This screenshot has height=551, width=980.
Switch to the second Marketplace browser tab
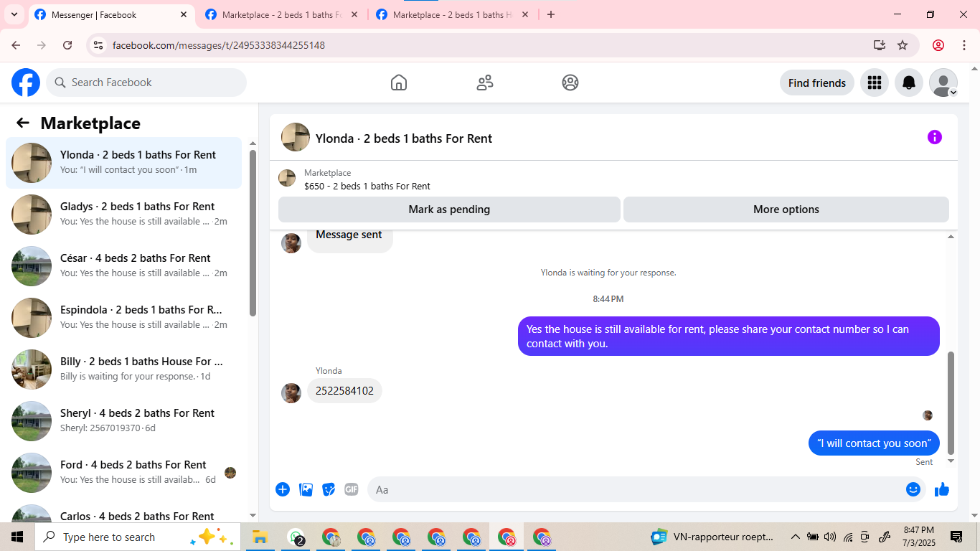(x=281, y=14)
